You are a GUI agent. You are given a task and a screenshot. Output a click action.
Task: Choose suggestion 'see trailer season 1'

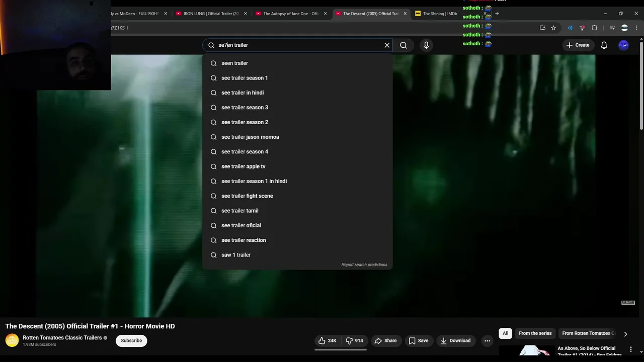point(297,78)
